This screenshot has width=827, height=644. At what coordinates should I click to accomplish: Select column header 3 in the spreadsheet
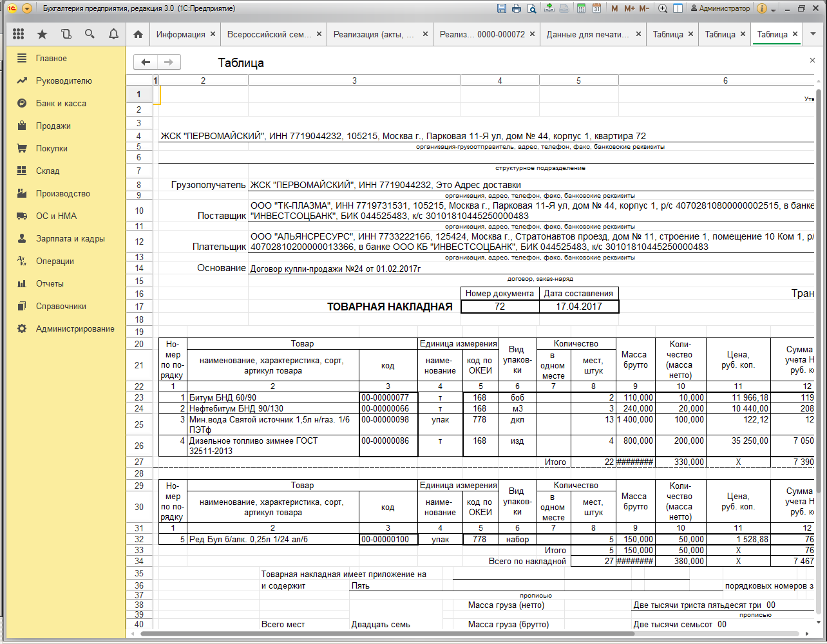tap(354, 80)
